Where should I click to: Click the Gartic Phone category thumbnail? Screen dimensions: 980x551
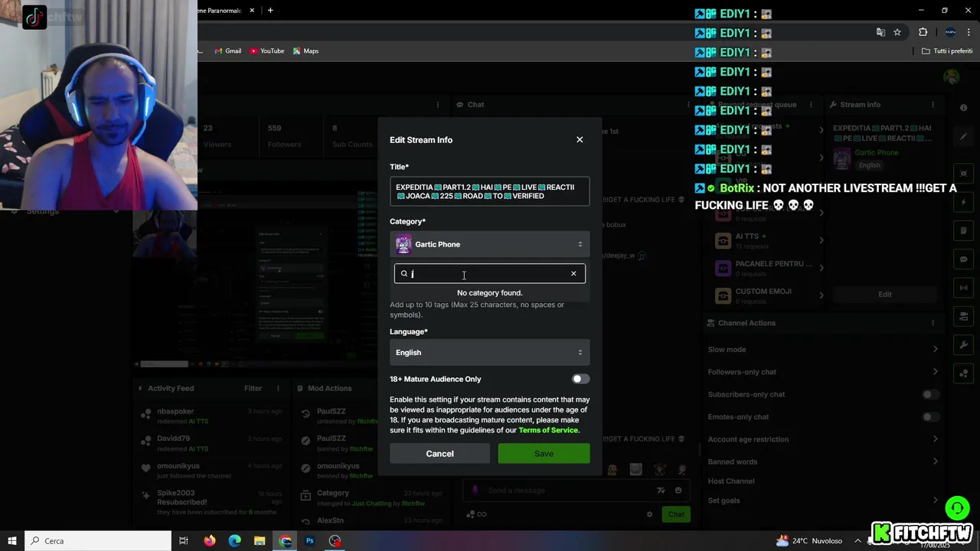(403, 244)
